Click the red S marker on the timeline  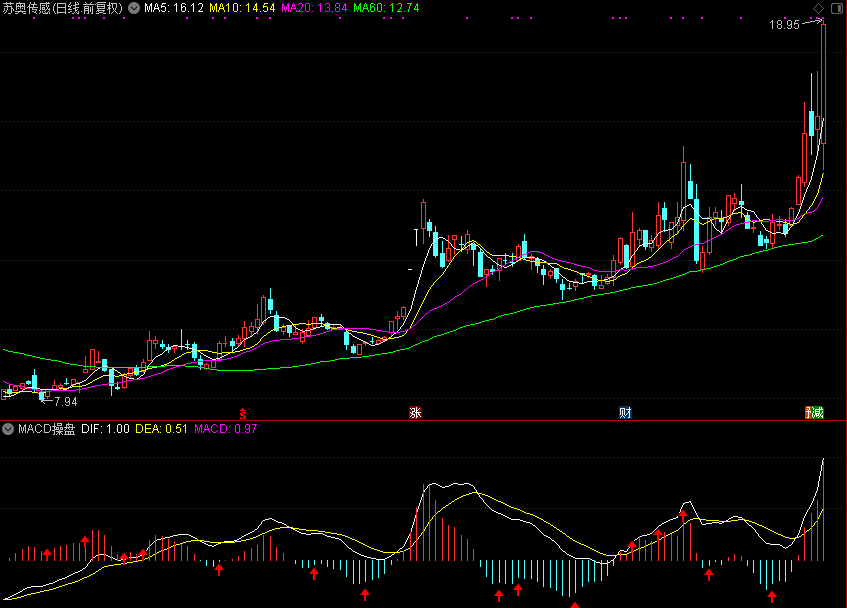243,414
